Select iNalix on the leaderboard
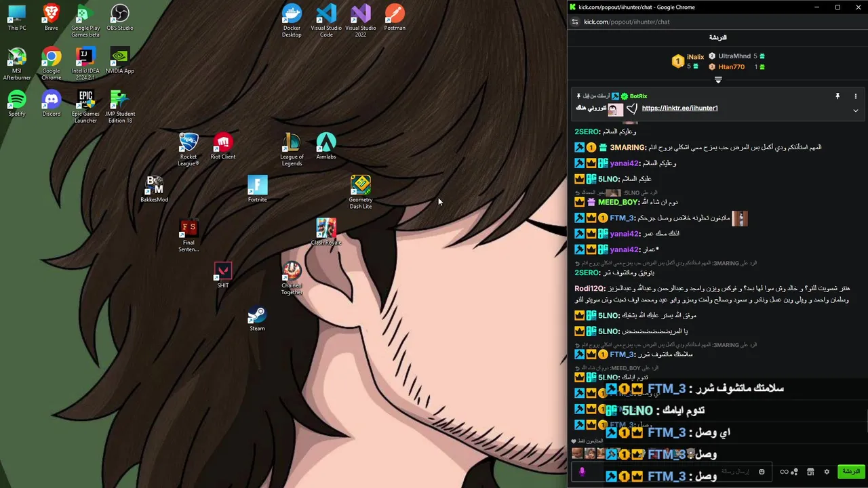Screen dimensions: 868x488 [695, 57]
